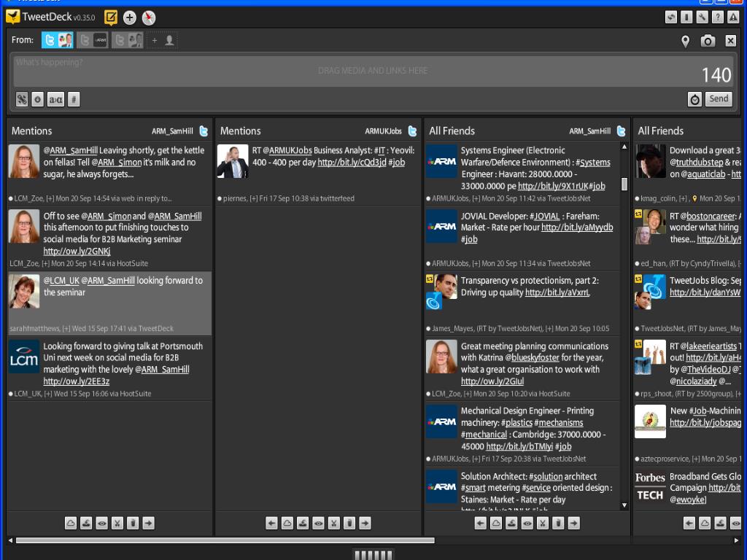Open link http://bit.ly/aMyydb in JOVIAL Developer tweet
Viewport: 747px width, 560px height.
click(577, 227)
